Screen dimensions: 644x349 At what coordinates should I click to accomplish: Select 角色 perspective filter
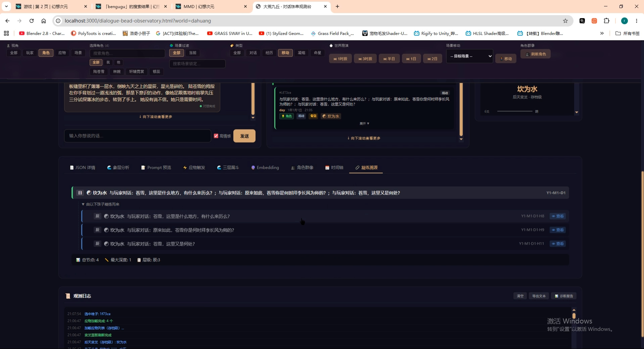(x=46, y=53)
